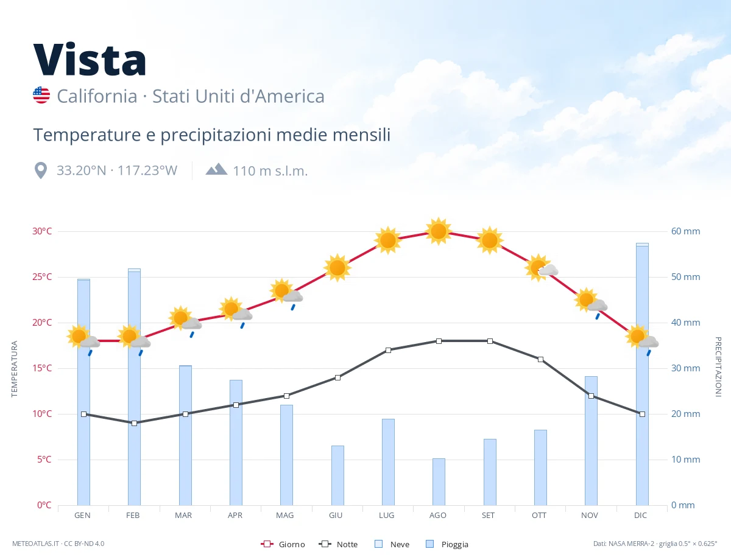The height and width of the screenshot is (560, 731).
Task: Click the Pioggia legend label
Action: [x=455, y=544]
